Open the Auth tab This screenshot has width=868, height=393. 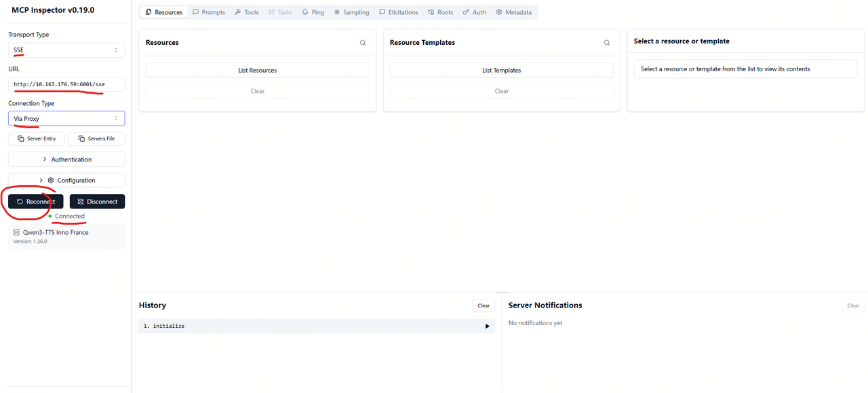point(474,12)
